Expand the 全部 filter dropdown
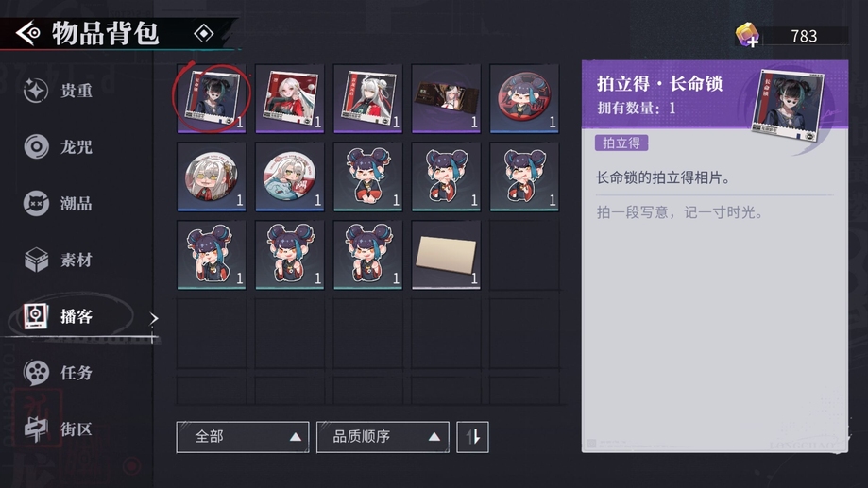Screen dimensions: 868x488 pyautogui.click(x=243, y=437)
